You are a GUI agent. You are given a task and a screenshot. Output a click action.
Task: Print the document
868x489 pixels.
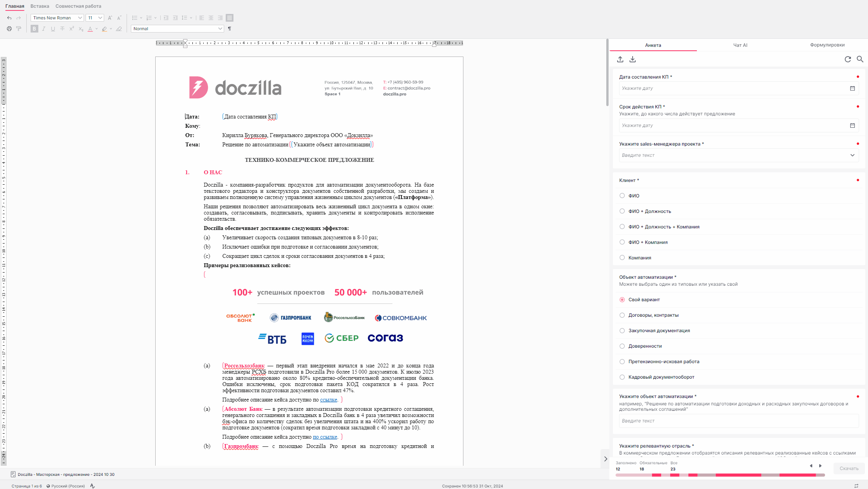tap(9, 29)
